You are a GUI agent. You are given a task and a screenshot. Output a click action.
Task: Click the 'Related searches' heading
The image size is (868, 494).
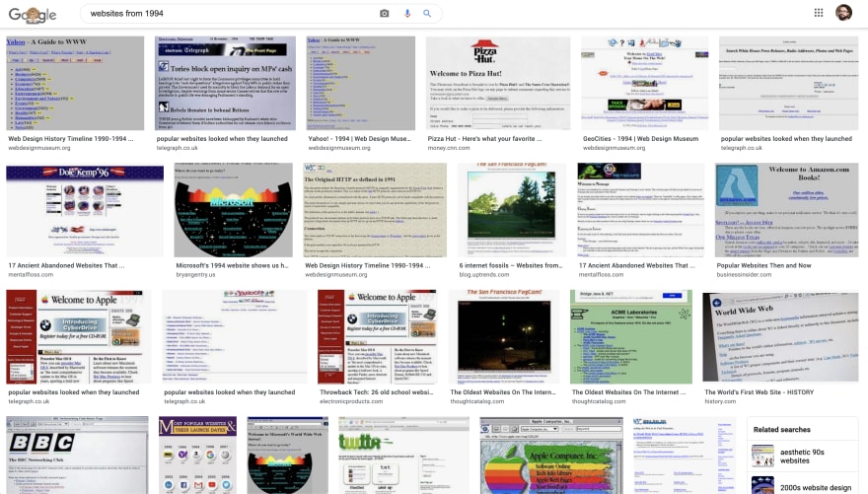tap(781, 429)
